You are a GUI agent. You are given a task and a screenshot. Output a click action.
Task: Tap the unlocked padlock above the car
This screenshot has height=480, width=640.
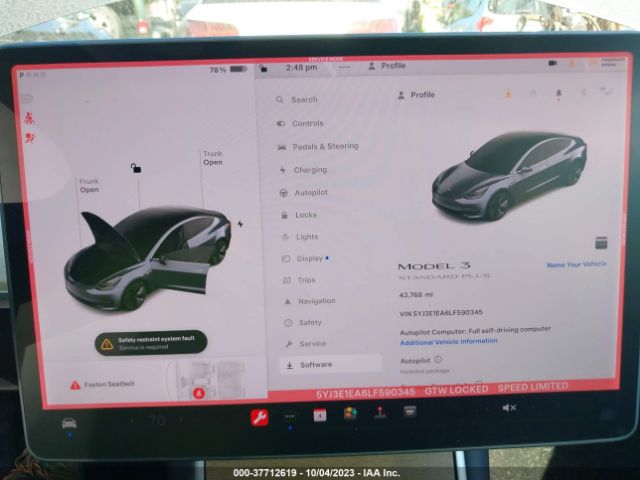click(136, 168)
